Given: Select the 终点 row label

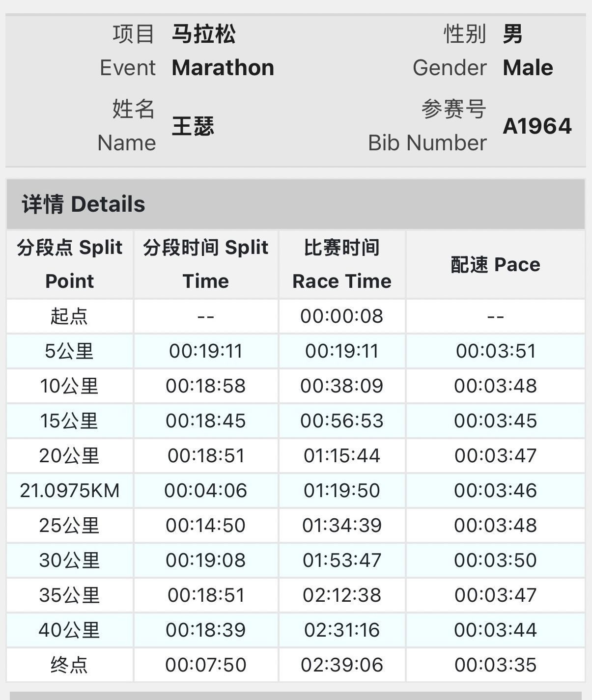Looking at the screenshot, I should 69,665.
